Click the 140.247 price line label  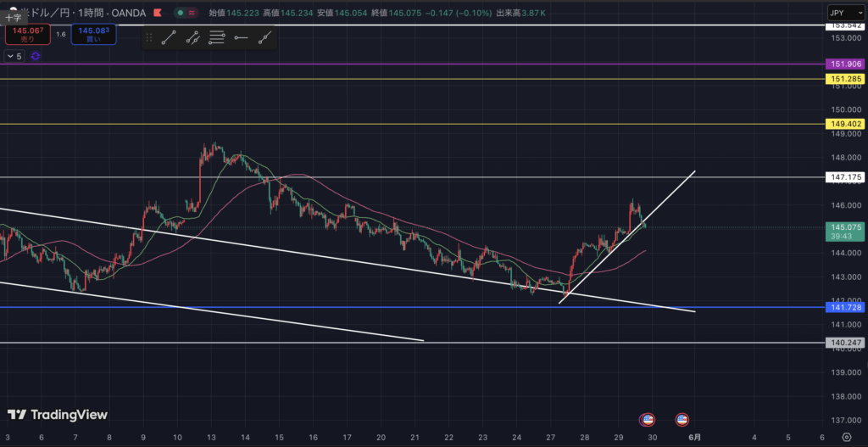[x=845, y=343]
